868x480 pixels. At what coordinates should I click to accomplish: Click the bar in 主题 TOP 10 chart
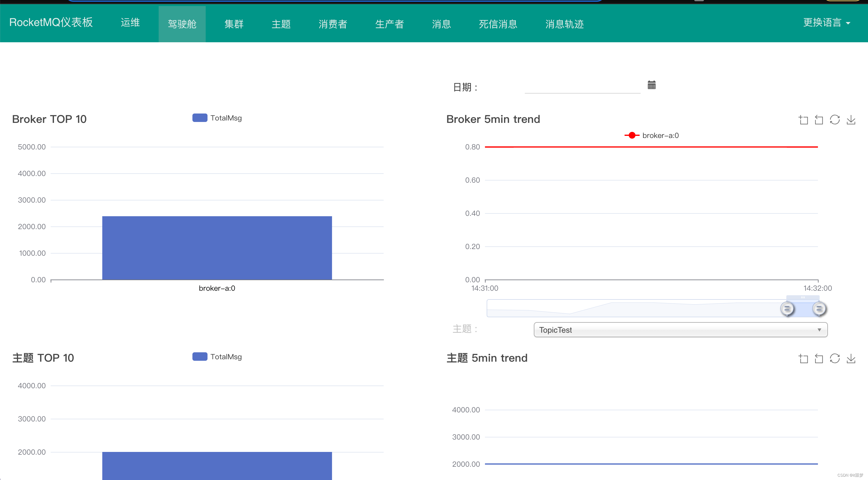(217, 466)
